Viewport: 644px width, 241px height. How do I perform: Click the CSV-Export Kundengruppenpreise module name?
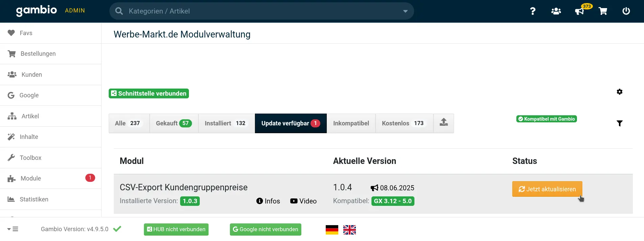[184, 187]
